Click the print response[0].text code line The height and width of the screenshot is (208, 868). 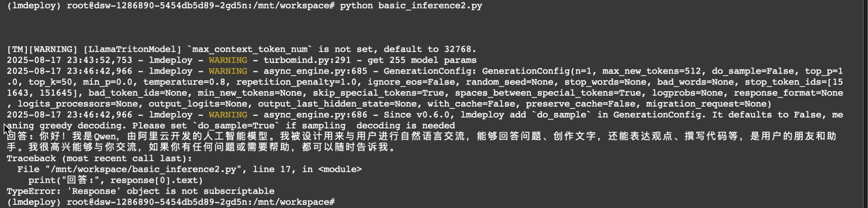pyautogui.click(x=115, y=180)
